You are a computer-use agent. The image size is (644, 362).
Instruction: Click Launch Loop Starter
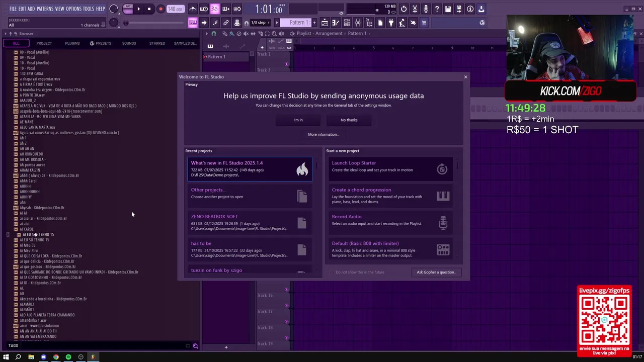point(390,169)
